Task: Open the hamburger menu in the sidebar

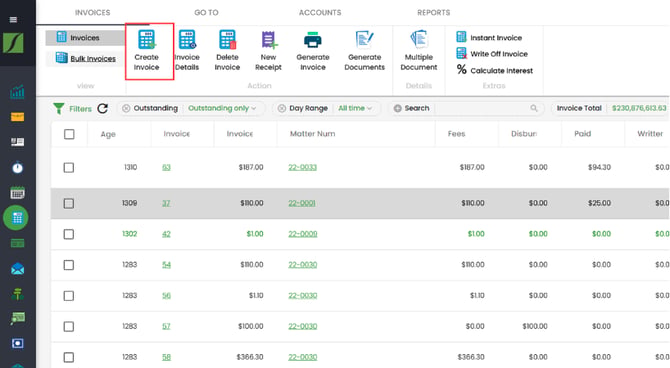Action: 13,20
